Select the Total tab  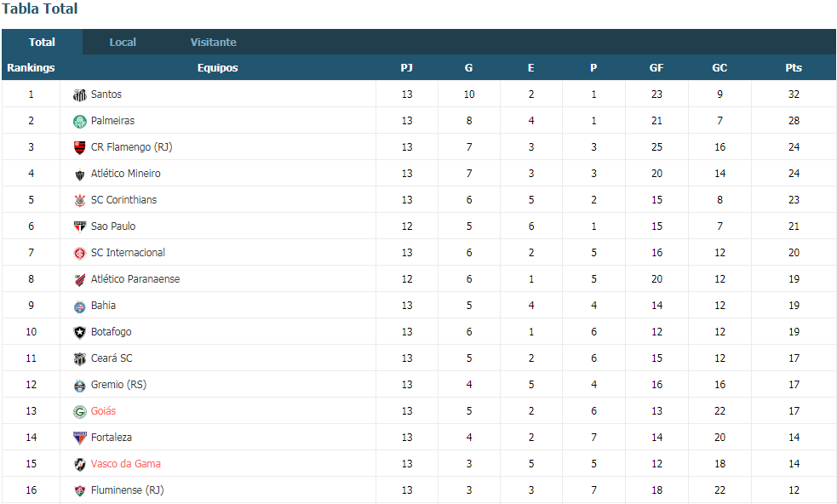coord(43,43)
